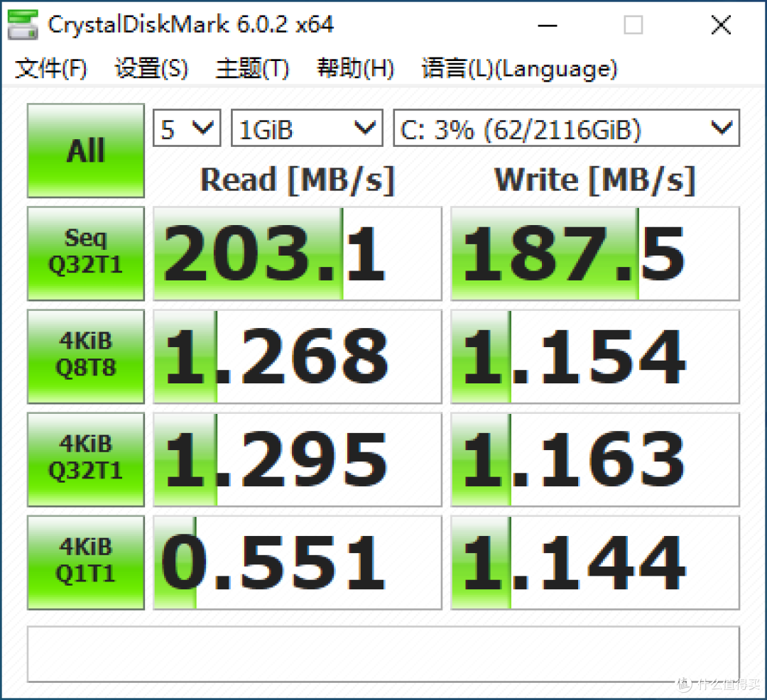Start the 4KiB Q1T1 test
The image size is (767, 700).
point(85,562)
